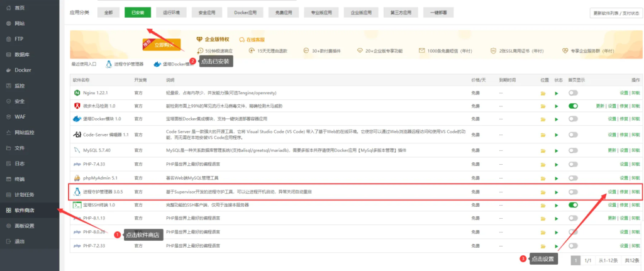The width and height of the screenshot is (644, 271).
Task: Click phpMyAdmin sailboat logo icon
Action: coord(76,178)
